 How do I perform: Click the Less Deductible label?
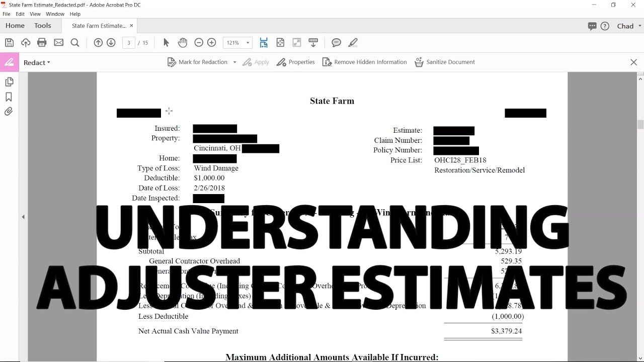click(163, 316)
